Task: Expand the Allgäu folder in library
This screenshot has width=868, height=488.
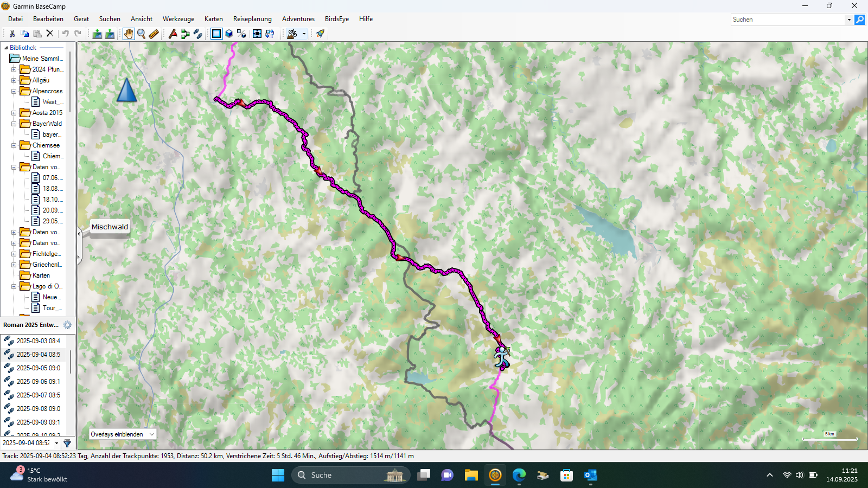Action: pyautogui.click(x=14, y=80)
